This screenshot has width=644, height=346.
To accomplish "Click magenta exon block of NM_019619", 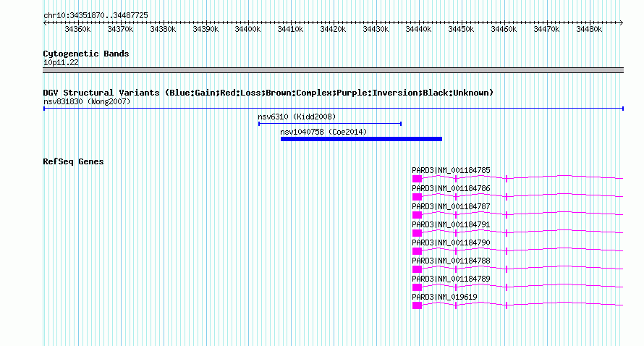I will pos(418,305).
